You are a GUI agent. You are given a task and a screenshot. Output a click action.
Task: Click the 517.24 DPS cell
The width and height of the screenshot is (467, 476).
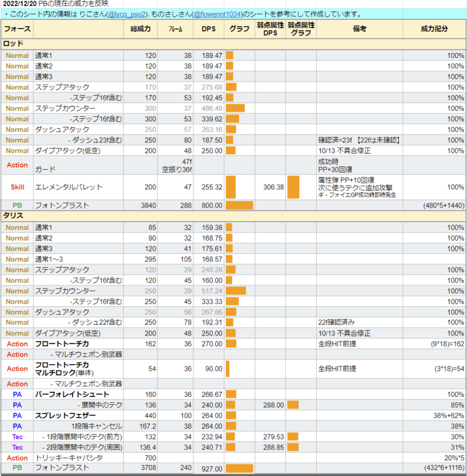(209, 291)
